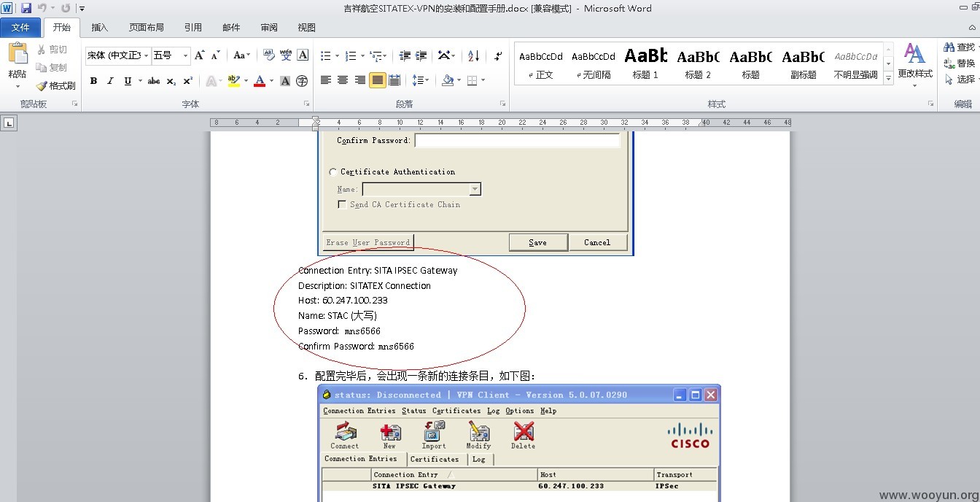
Task: Open the font name dropdown (宋体)
Action: [147, 55]
